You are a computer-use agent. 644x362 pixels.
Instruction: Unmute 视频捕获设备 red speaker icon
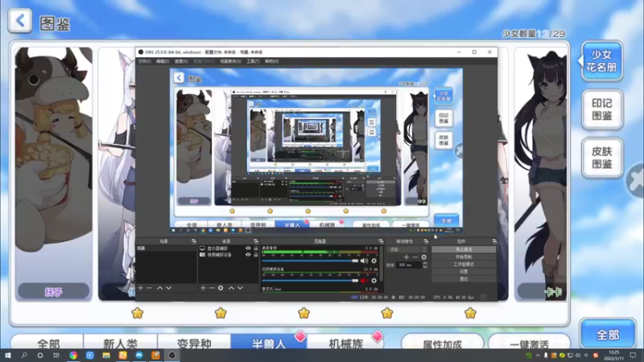[x=365, y=281]
